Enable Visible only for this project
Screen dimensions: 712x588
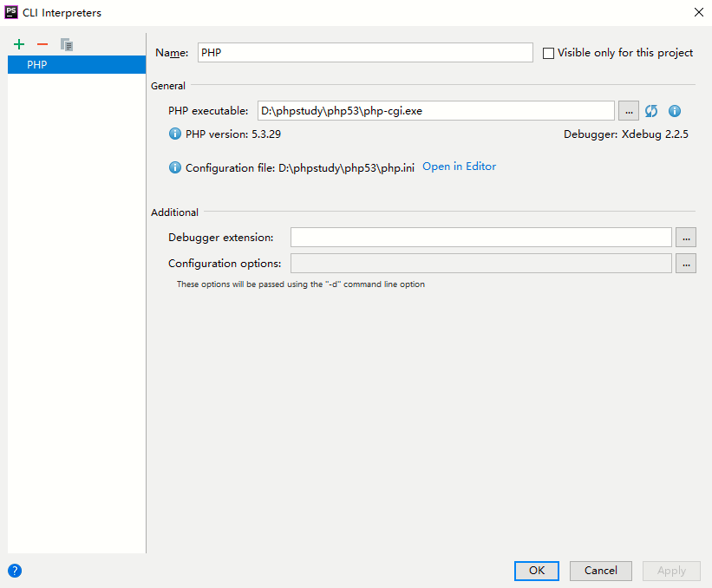[549, 53]
